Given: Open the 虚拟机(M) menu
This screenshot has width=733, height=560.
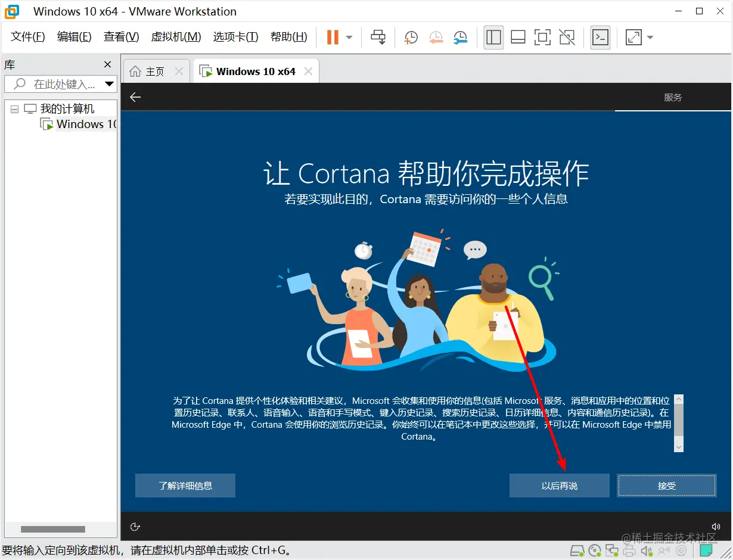Looking at the screenshot, I should click(x=176, y=37).
